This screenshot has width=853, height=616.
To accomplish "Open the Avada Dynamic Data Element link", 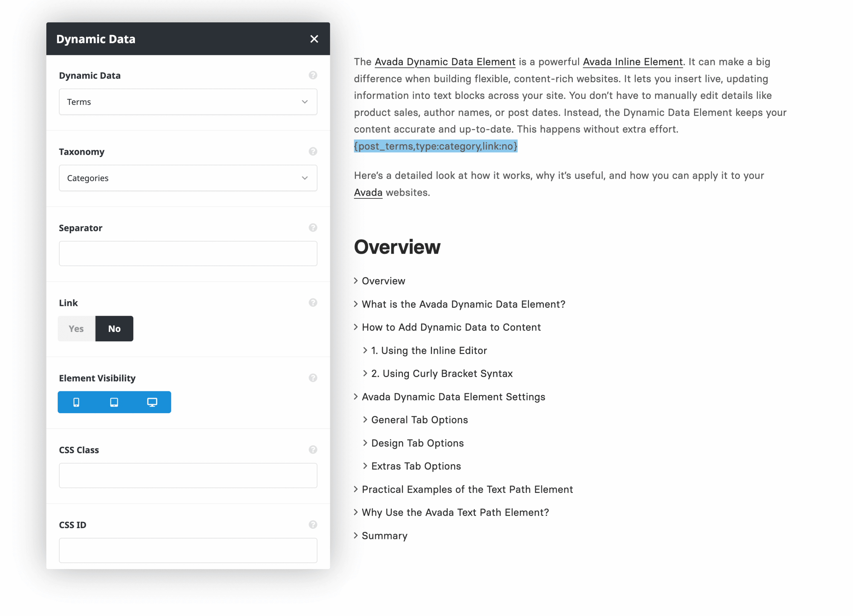I will [445, 62].
